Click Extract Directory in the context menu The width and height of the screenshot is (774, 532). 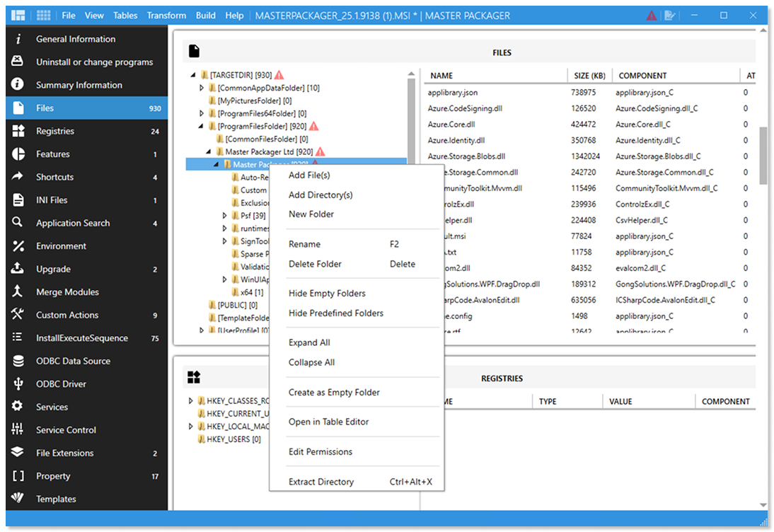pyautogui.click(x=320, y=482)
